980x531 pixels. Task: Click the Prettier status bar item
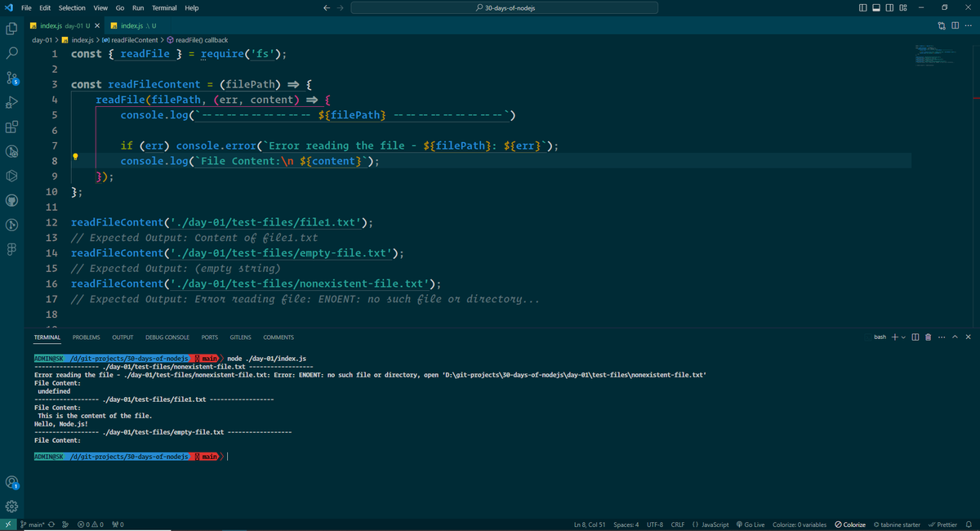(942, 524)
